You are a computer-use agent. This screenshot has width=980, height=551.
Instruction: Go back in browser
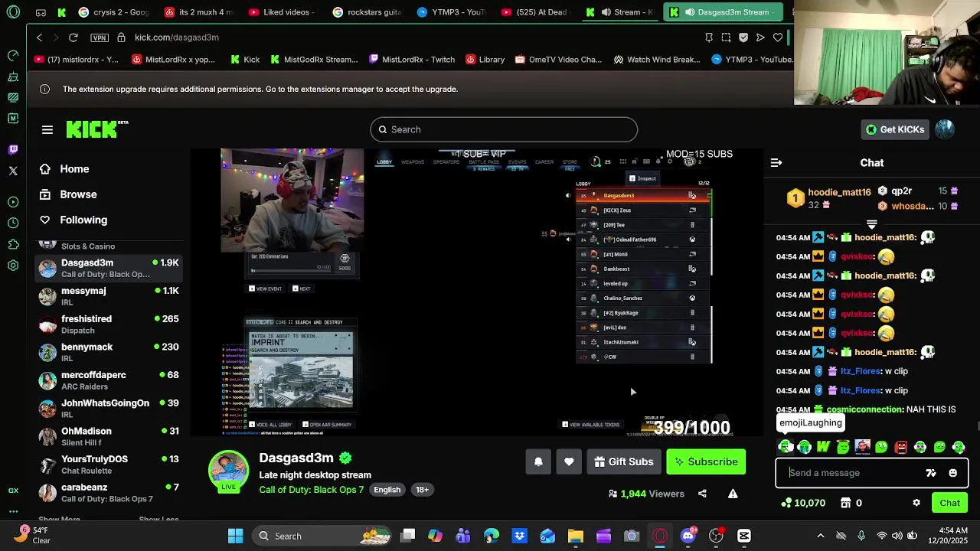[x=39, y=37]
